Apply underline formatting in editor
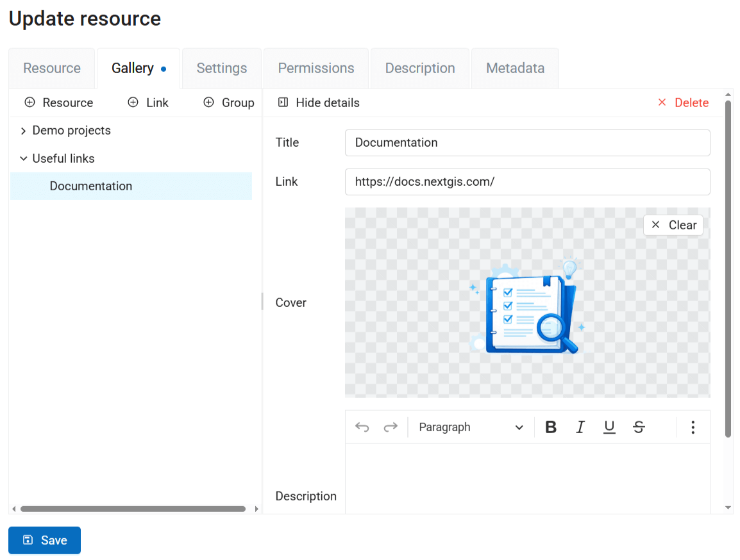The width and height of the screenshot is (740, 560). (609, 427)
